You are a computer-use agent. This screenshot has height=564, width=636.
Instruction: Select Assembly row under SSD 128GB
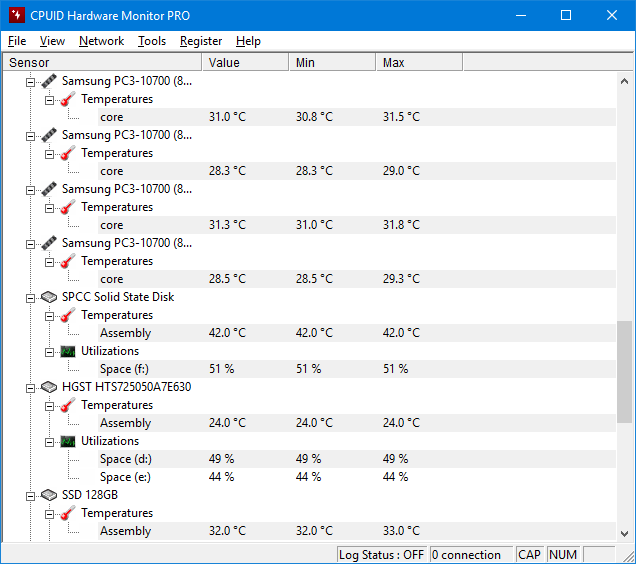pos(357,531)
